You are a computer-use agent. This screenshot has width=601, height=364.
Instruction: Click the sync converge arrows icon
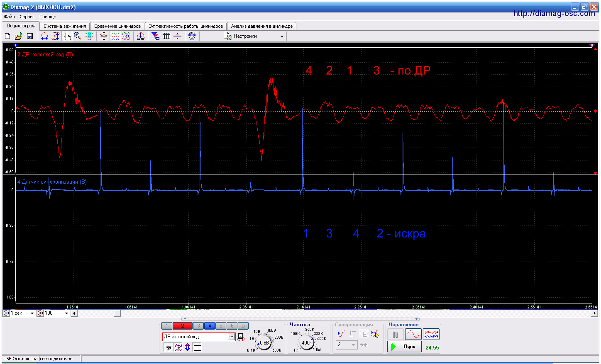(x=364, y=345)
